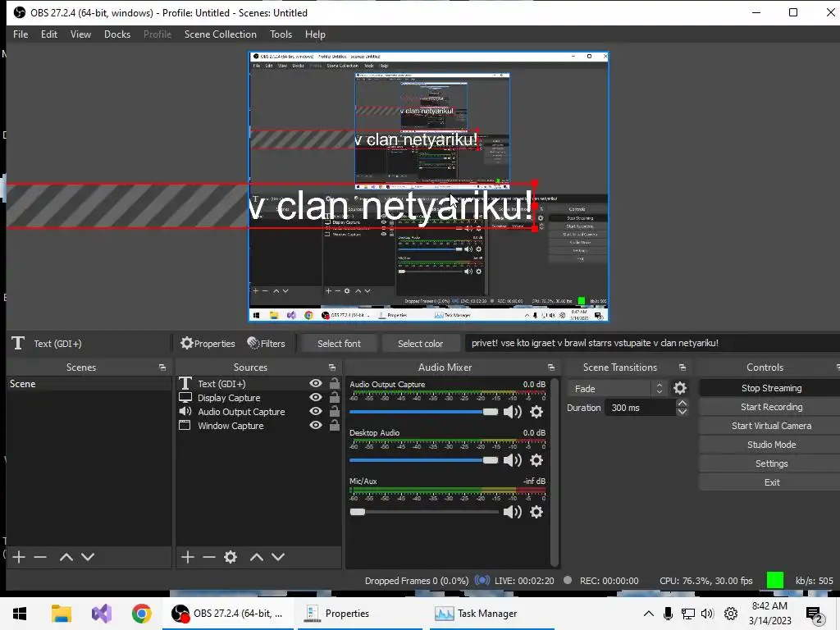Viewport: 840px width, 630px height.
Task: Lock the Audio Output Capture source
Action: [x=335, y=411]
